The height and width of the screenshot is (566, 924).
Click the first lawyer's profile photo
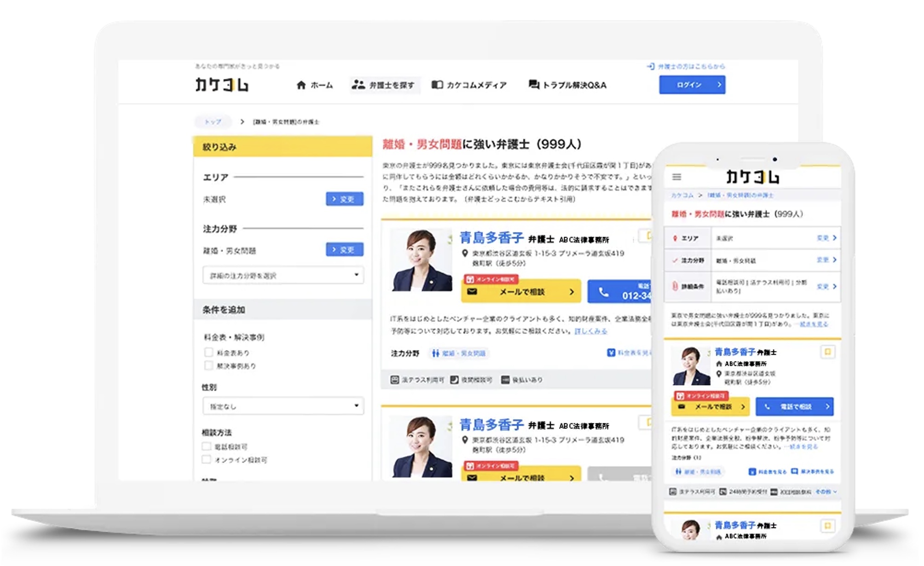tap(421, 260)
